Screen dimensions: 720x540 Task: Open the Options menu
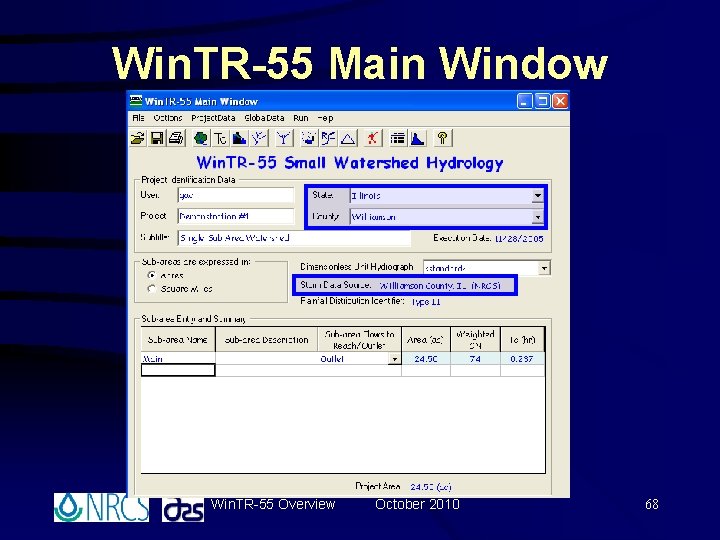coord(168,118)
